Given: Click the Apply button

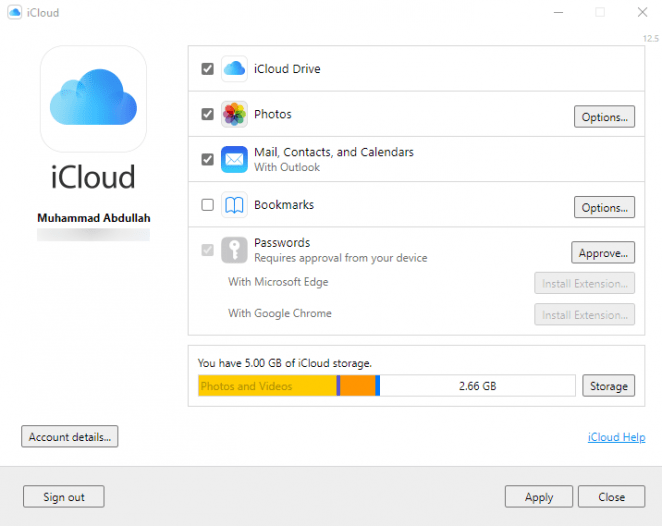Looking at the screenshot, I should (539, 497).
